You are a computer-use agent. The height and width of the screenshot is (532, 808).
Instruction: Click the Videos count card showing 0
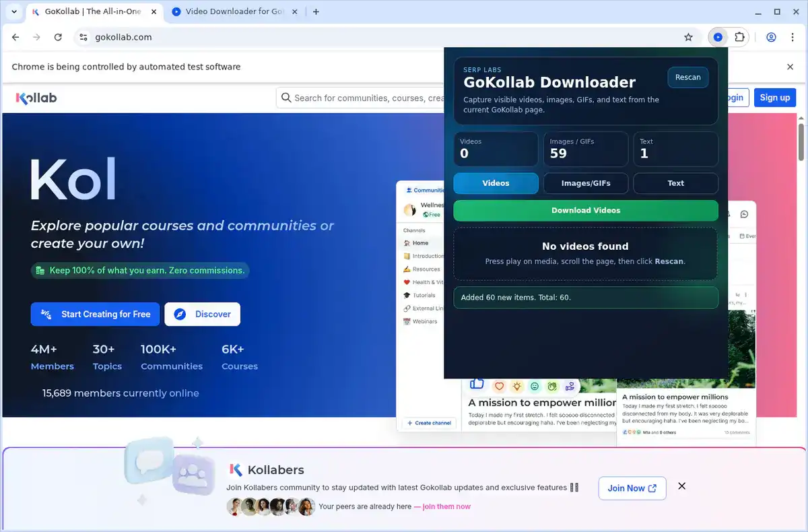coord(496,149)
